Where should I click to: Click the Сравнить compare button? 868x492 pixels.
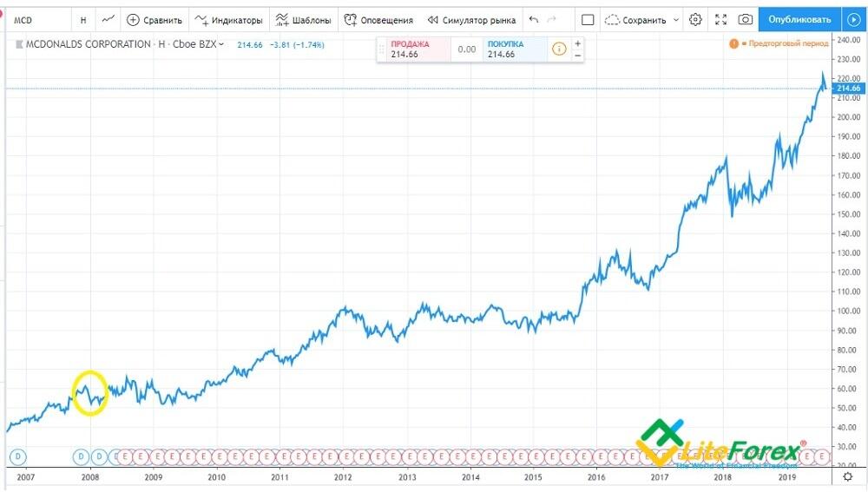[155, 20]
